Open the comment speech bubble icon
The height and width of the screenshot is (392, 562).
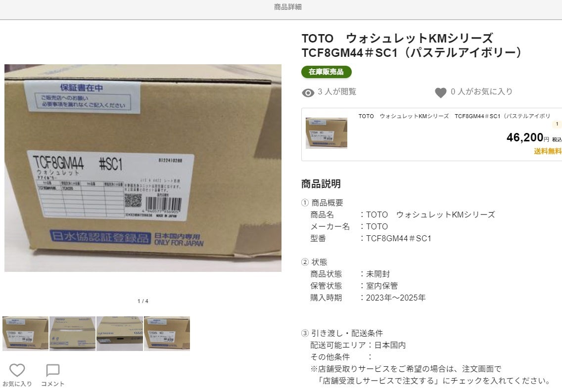coord(52,370)
